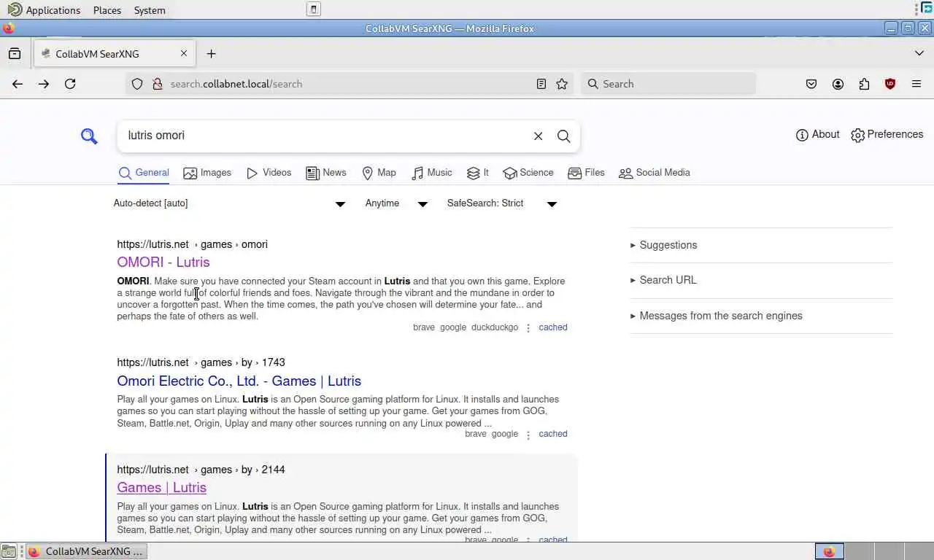Open Firefox hamburger menu
The width and height of the screenshot is (934, 560).
tap(916, 84)
